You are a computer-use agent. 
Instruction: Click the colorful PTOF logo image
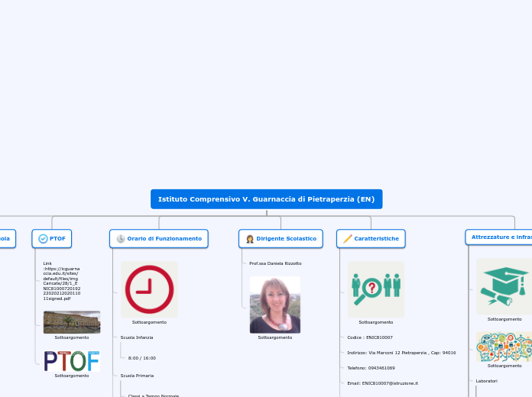coord(72,361)
